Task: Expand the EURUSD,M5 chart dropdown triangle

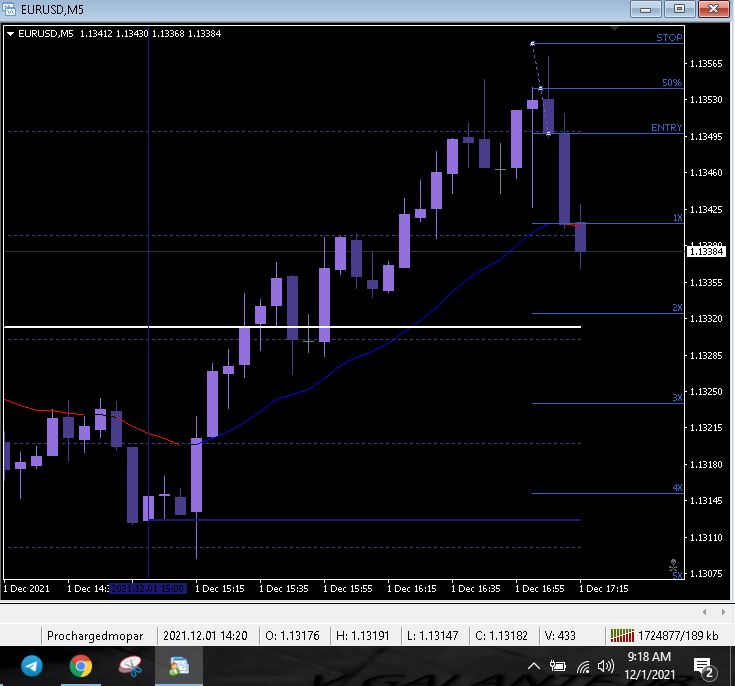Action: pyautogui.click(x=10, y=34)
